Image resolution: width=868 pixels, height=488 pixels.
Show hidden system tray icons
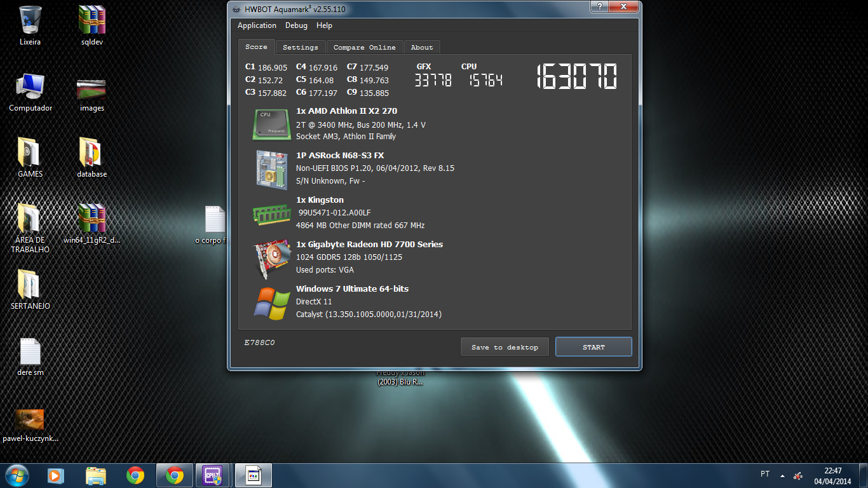[782, 475]
